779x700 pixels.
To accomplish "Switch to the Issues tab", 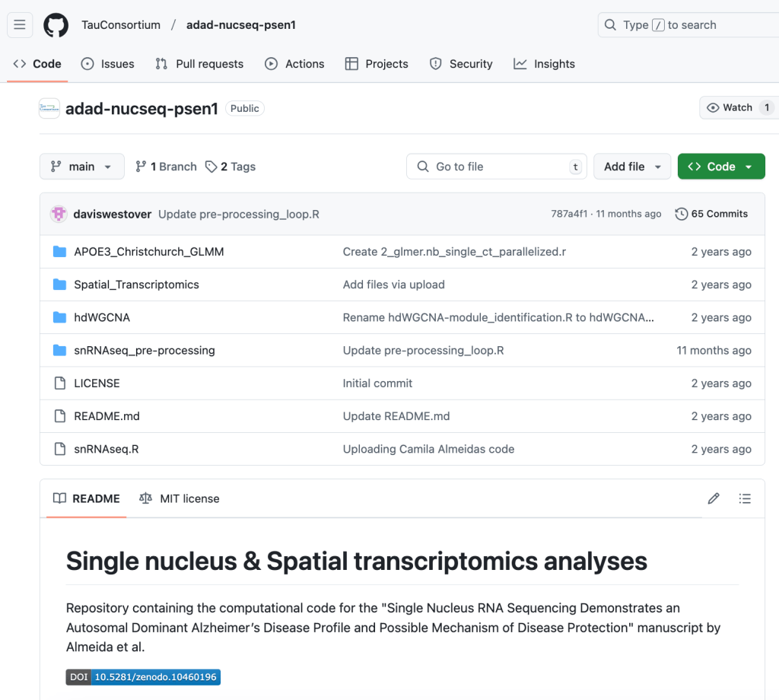I will click(x=108, y=64).
